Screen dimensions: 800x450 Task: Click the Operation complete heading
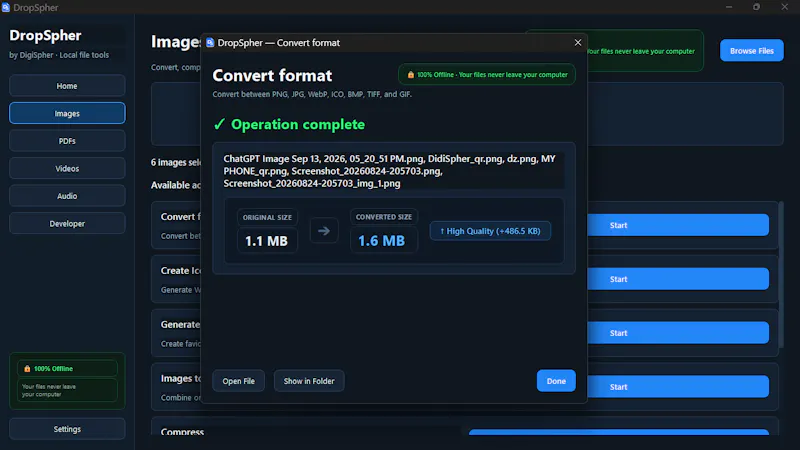pos(298,124)
